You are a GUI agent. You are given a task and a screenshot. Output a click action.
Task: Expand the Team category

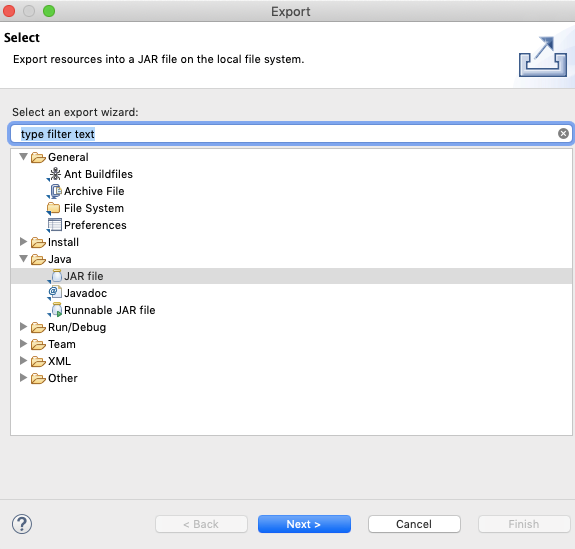[23, 344]
